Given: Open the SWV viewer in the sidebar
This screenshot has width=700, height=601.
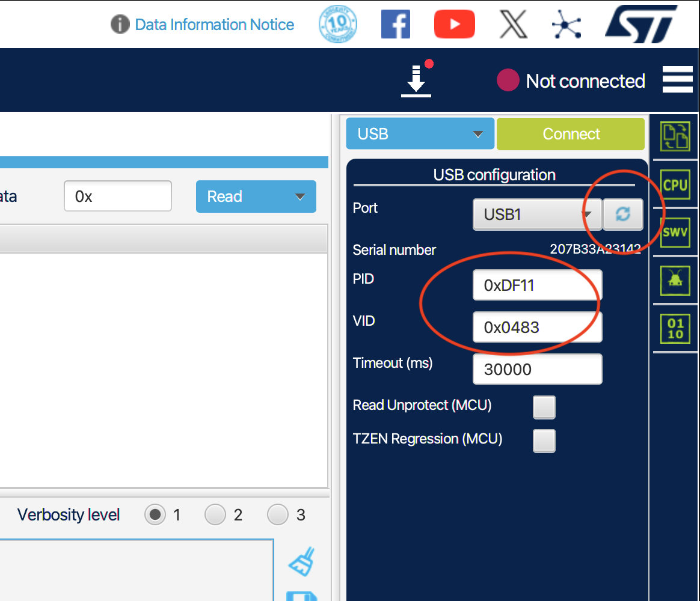Looking at the screenshot, I should (x=675, y=233).
